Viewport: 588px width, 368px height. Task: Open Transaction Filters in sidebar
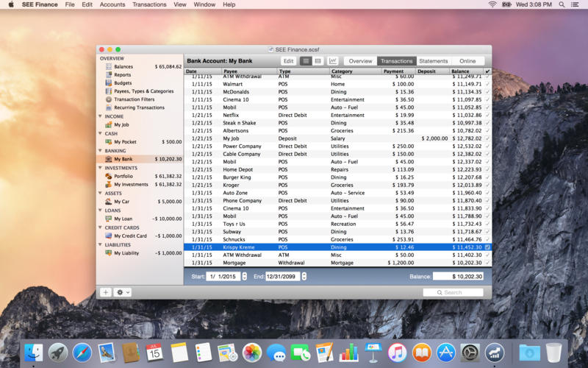click(134, 99)
